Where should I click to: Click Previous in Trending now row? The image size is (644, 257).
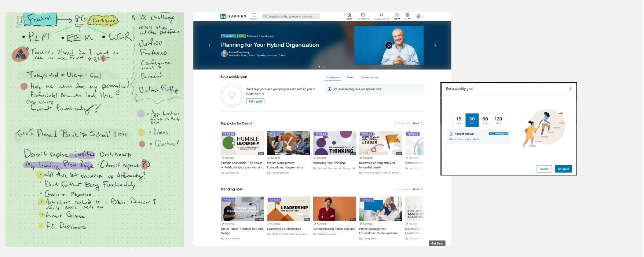tap(402, 189)
